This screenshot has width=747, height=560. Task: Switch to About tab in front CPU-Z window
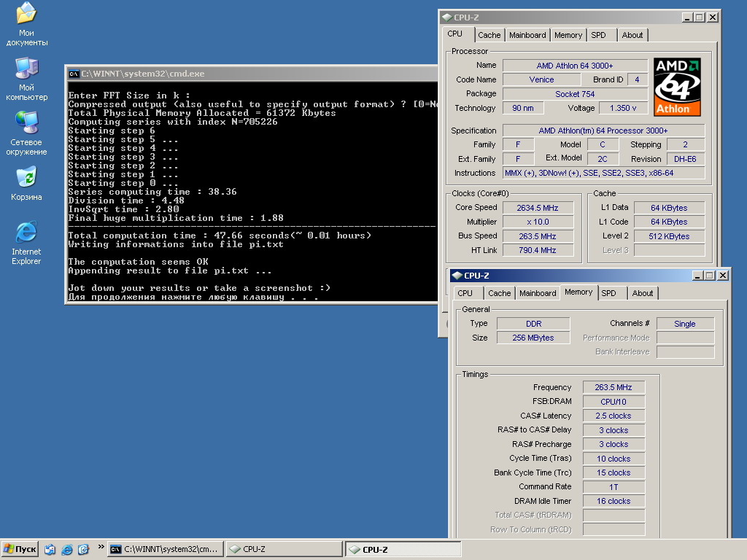[642, 293]
